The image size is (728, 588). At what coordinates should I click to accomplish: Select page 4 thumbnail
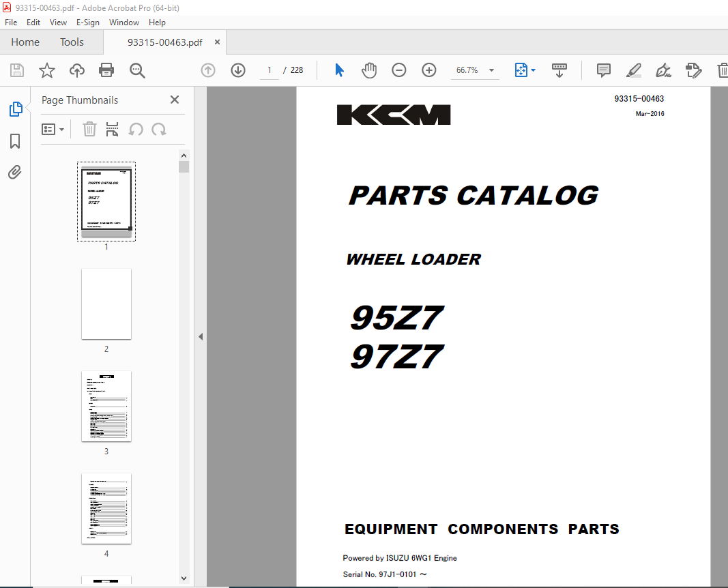pos(106,509)
